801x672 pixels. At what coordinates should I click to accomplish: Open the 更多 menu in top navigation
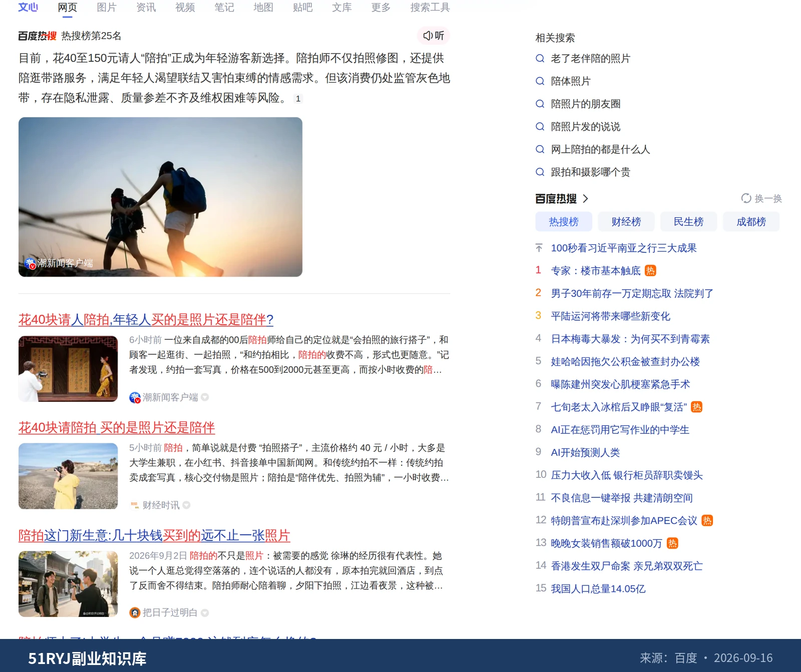(x=380, y=8)
